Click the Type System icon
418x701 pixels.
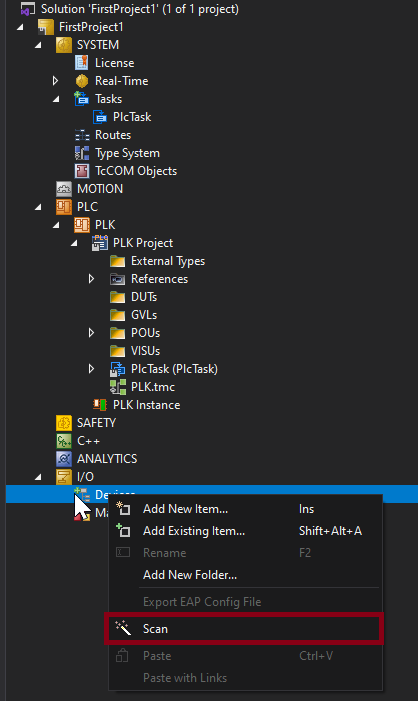pos(81,153)
